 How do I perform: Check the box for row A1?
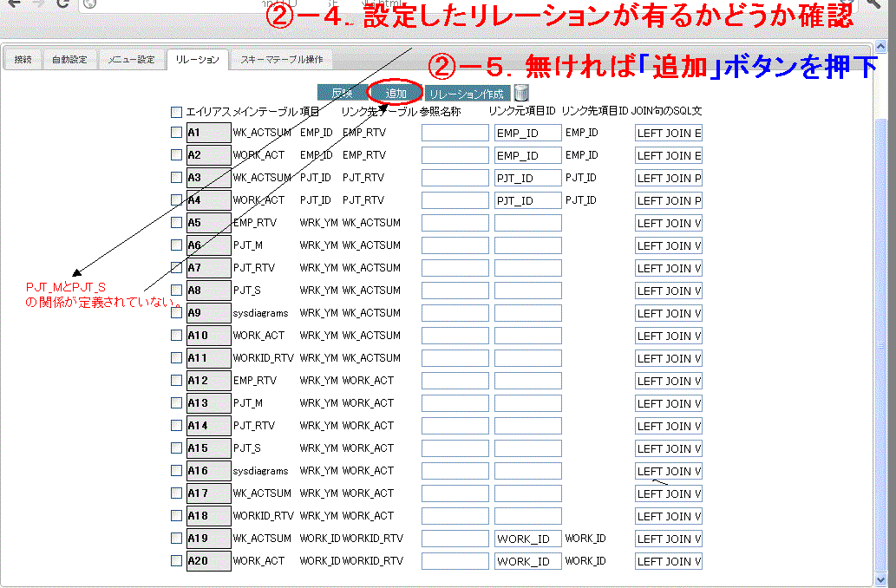(177, 133)
